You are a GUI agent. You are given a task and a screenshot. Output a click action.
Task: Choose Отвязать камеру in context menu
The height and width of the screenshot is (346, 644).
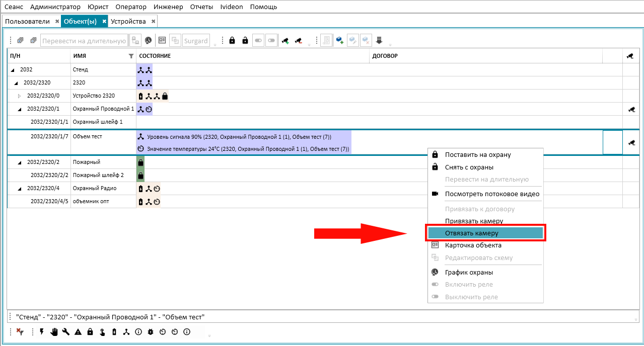click(485, 233)
